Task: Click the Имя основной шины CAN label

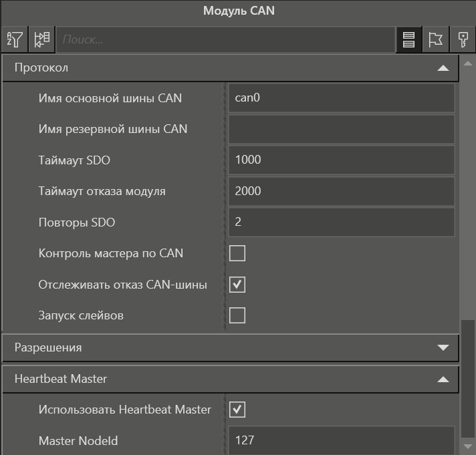Action: coord(110,98)
